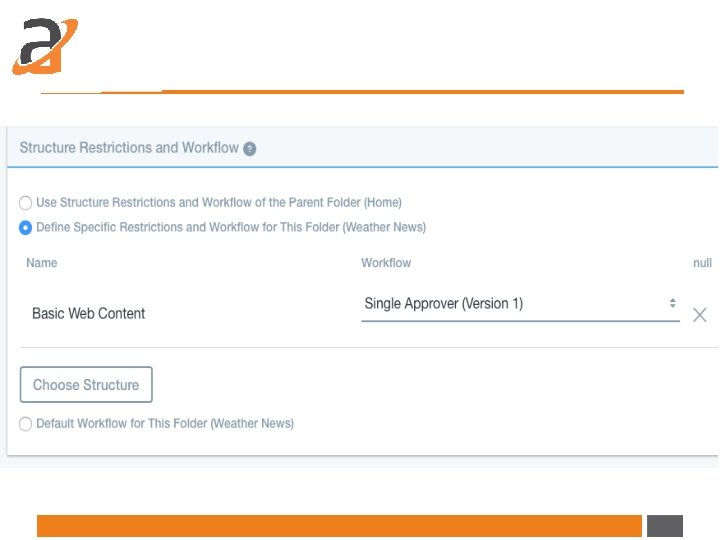Click the Choose Structure button
Viewport: 720px width, 540px height.
(x=86, y=385)
